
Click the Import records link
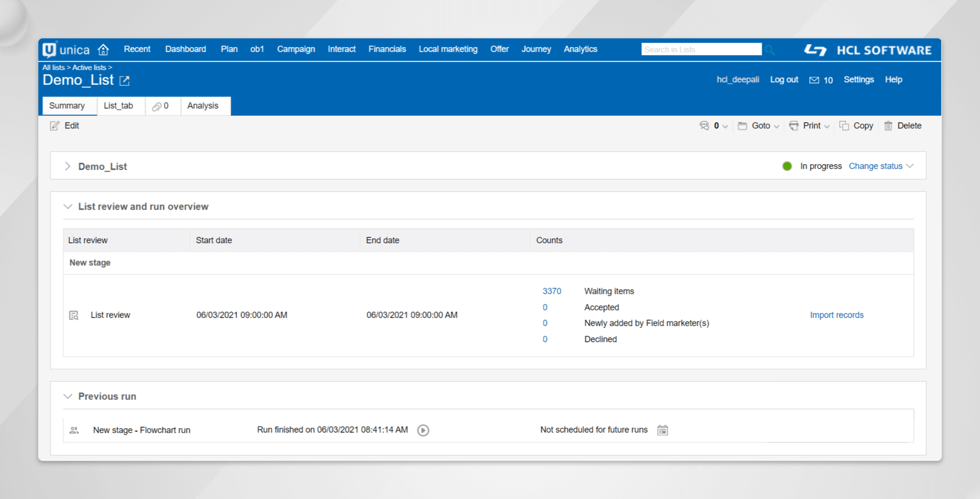pos(837,315)
